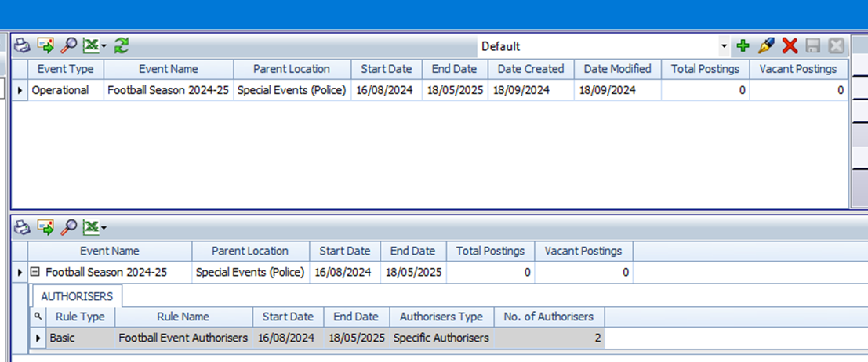Click the small search icon beside Rule Type

38,317
